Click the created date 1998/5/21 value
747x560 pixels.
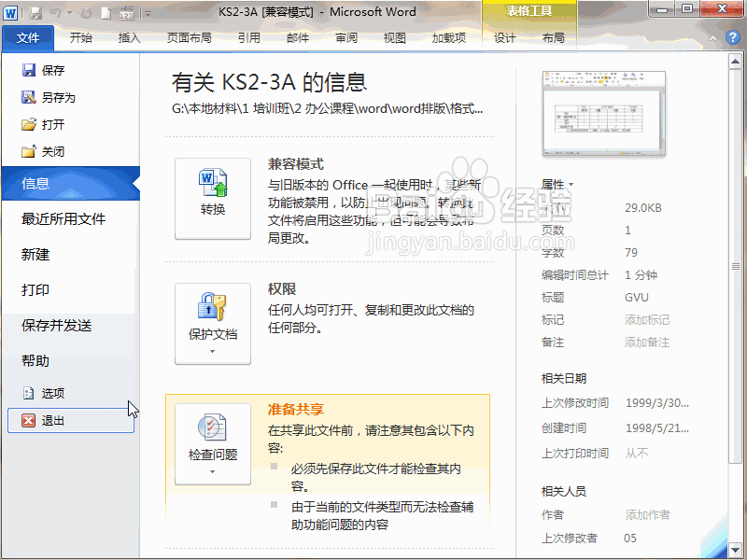click(x=657, y=428)
